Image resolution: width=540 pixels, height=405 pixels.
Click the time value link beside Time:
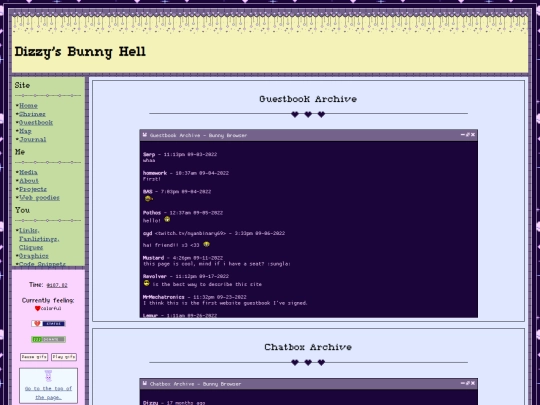[x=57, y=285]
